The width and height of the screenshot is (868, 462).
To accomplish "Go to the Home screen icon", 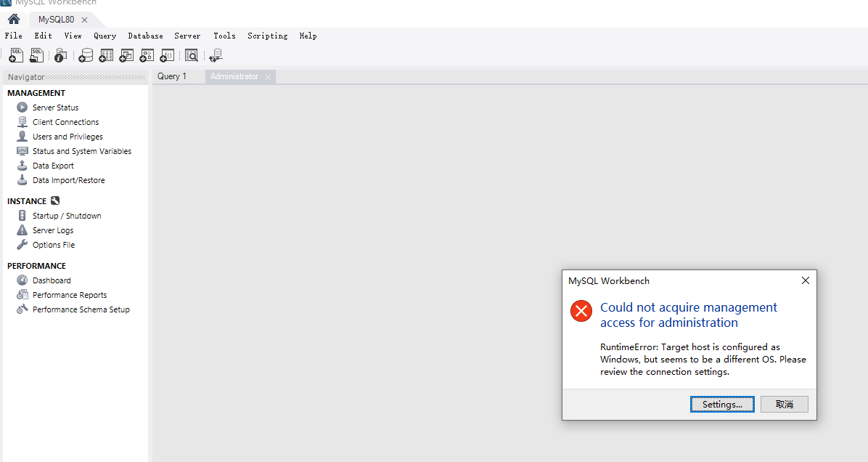I will (x=14, y=19).
